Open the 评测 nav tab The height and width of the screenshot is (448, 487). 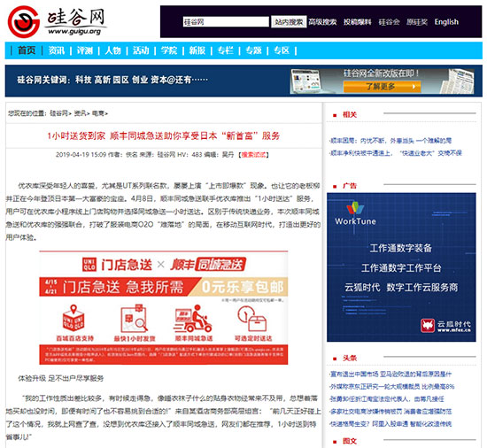click(x=85, y=50)
